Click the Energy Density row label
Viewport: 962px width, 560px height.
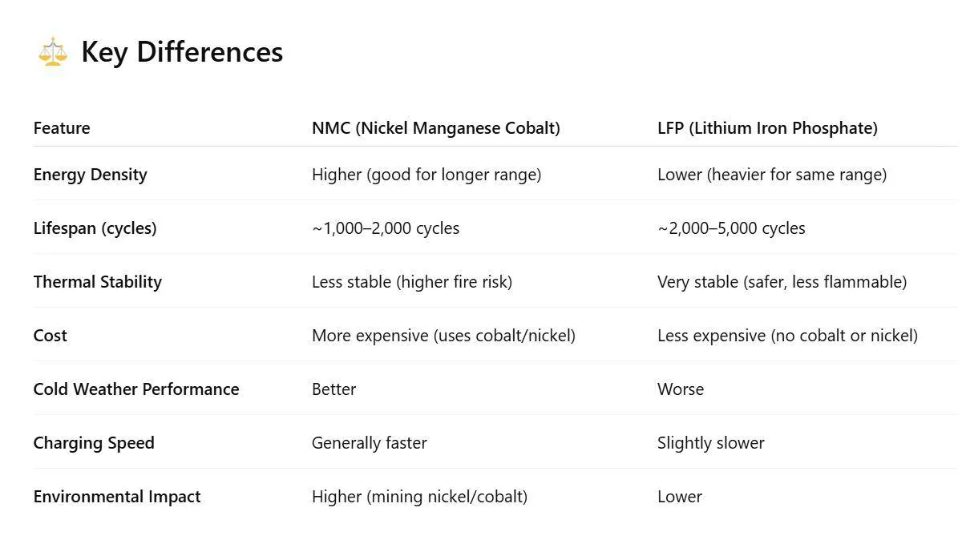(90, 175)
